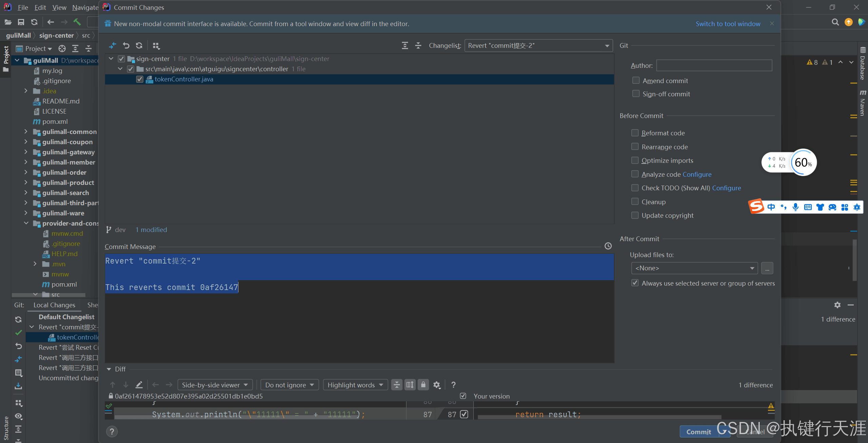Collapse the Diff section
Viewport: 868px width, 443px height.
(x=109, y=369)
